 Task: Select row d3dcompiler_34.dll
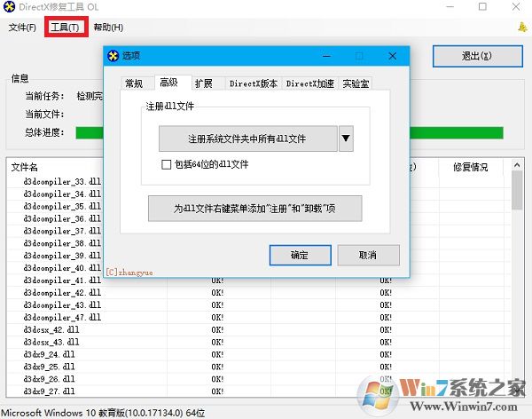(62, 194)
